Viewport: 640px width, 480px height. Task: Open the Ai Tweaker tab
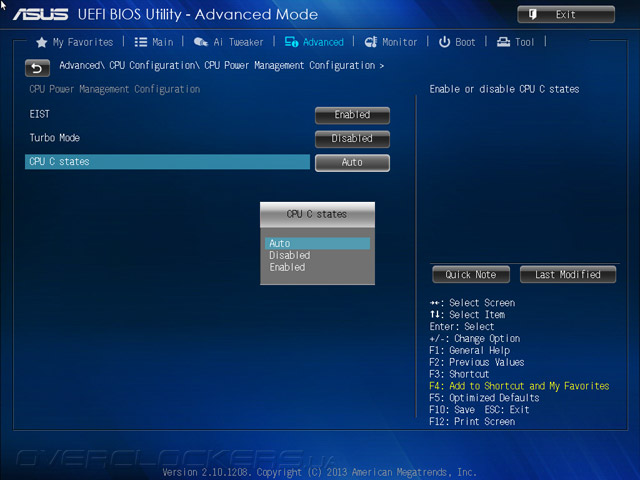[229, 42]
